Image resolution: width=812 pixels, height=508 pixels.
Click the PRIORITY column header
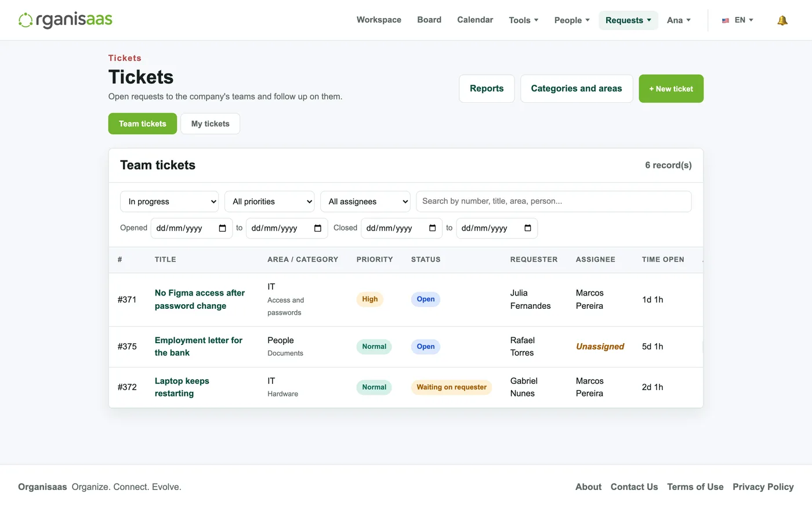375,260
